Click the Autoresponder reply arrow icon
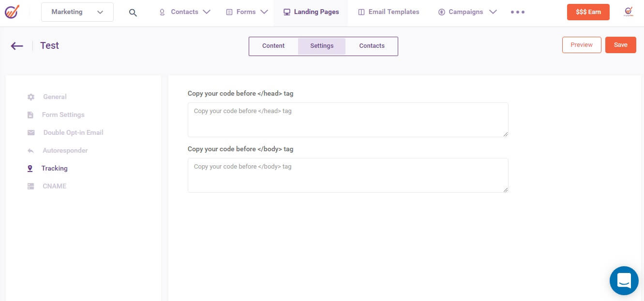 coord(30,150)
